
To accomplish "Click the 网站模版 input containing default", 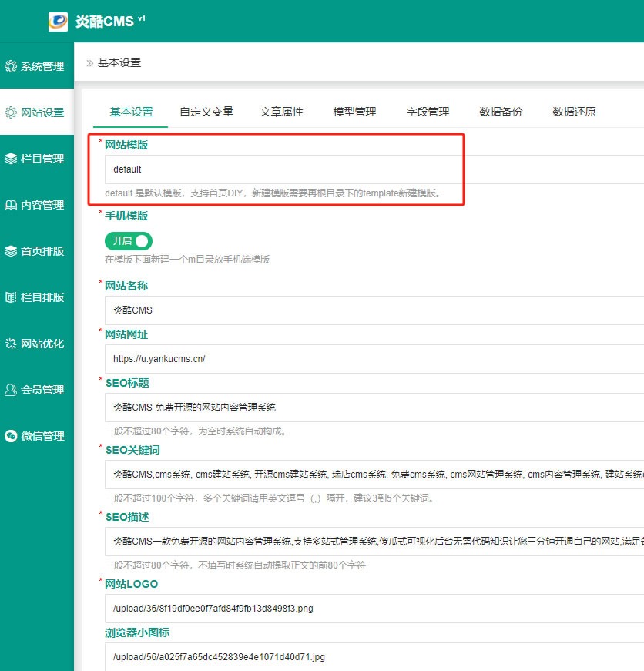I will tap(374, 169).
